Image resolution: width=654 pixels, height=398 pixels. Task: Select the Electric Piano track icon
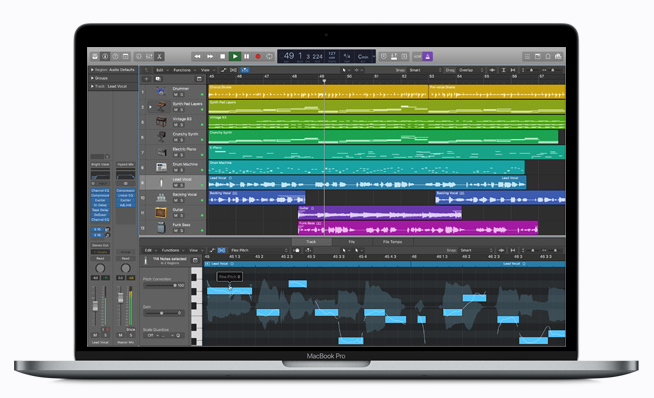tap(161, 152)
